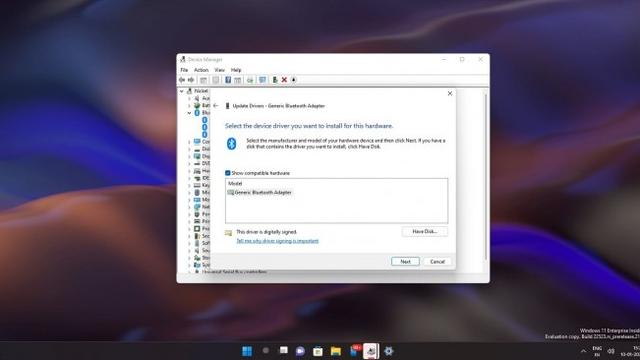Select the Bluetooth category icon in tree
Viewport: 640px width, 360px height.
pyautogui.click(x=197, y=113)
